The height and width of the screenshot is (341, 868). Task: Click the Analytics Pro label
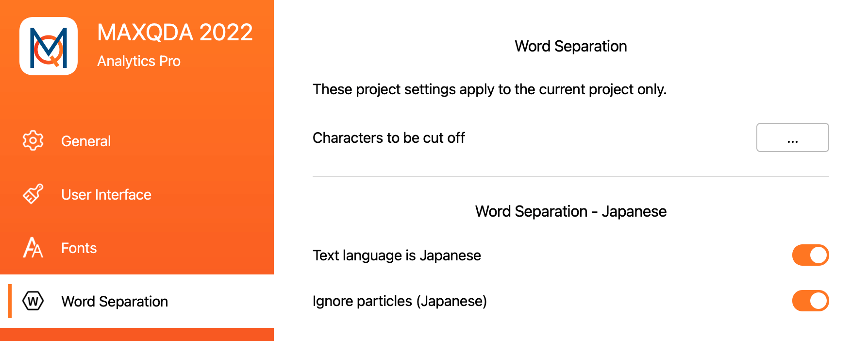click(x=138, y=61)
